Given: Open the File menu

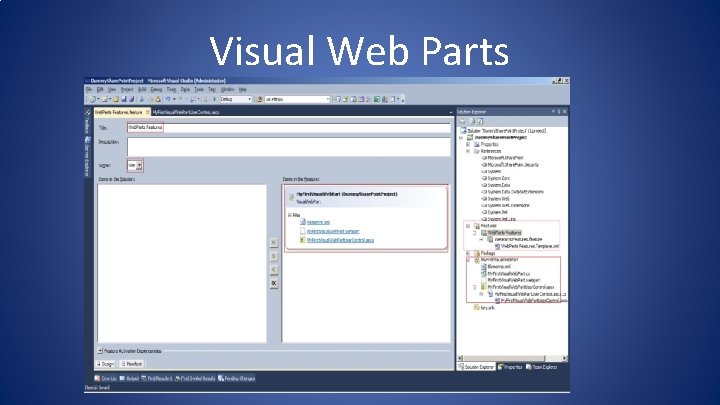Looking at the screenshot, I should pyautogui.click(x=89, y=90).
